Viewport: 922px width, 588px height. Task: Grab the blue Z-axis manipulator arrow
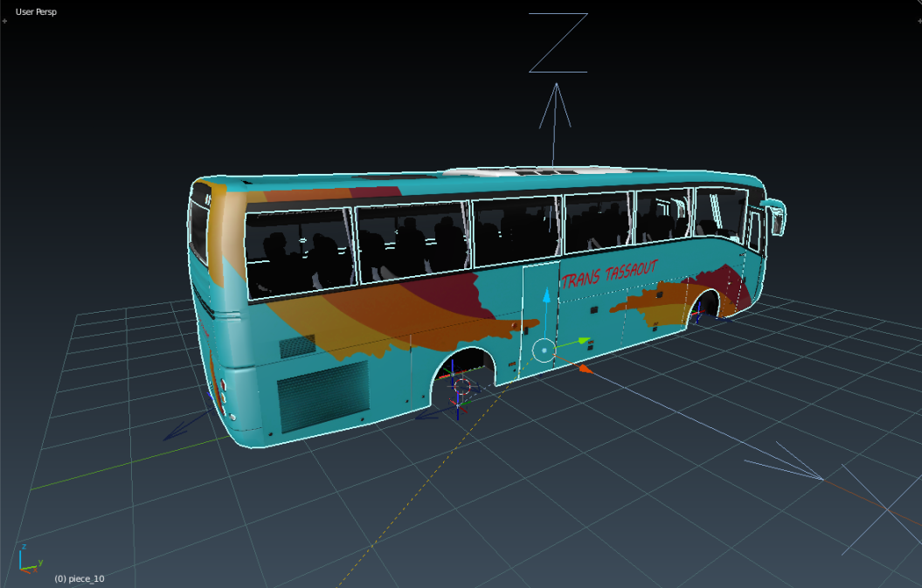(x=546, y=296)
